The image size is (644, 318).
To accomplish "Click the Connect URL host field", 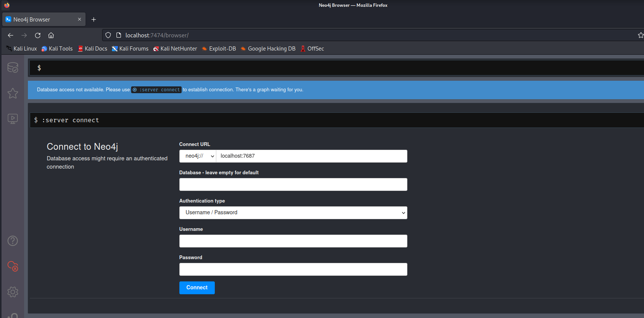I will point(312,156).
